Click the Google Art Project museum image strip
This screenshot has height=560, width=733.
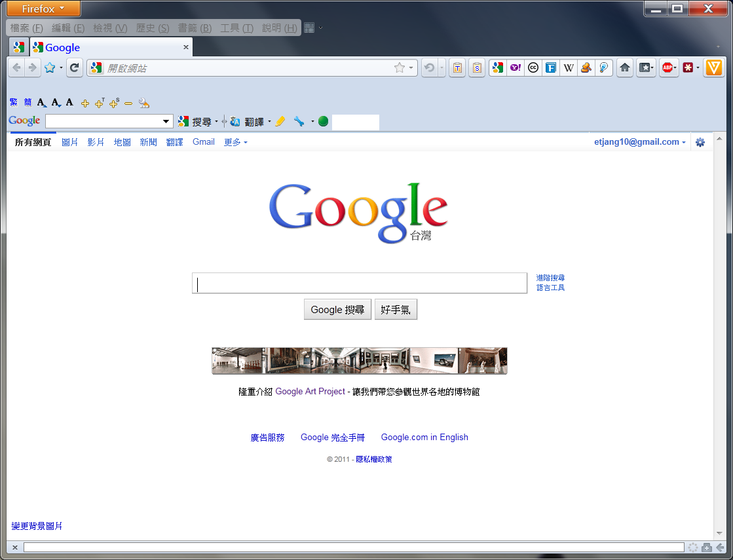click(360, 360)
